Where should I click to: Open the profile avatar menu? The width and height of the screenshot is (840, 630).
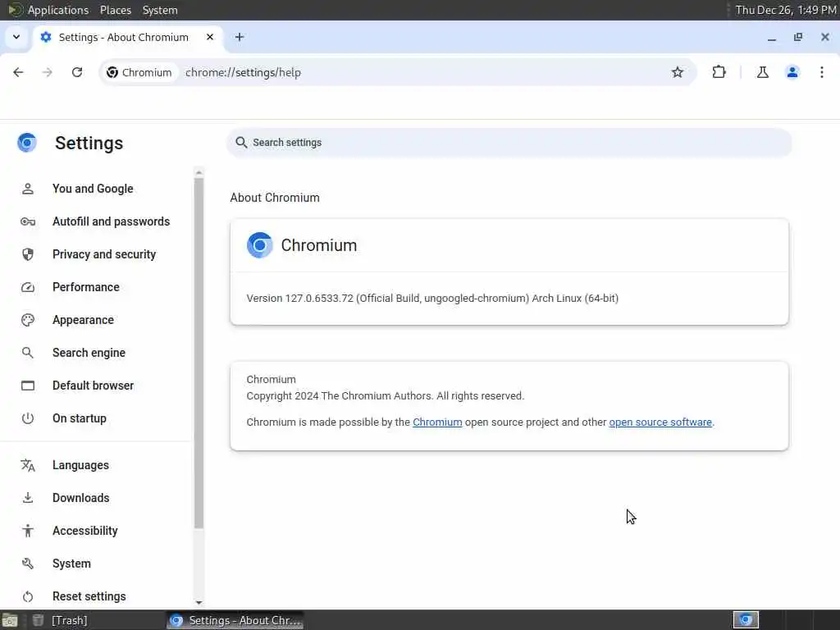tap(792, 72)
